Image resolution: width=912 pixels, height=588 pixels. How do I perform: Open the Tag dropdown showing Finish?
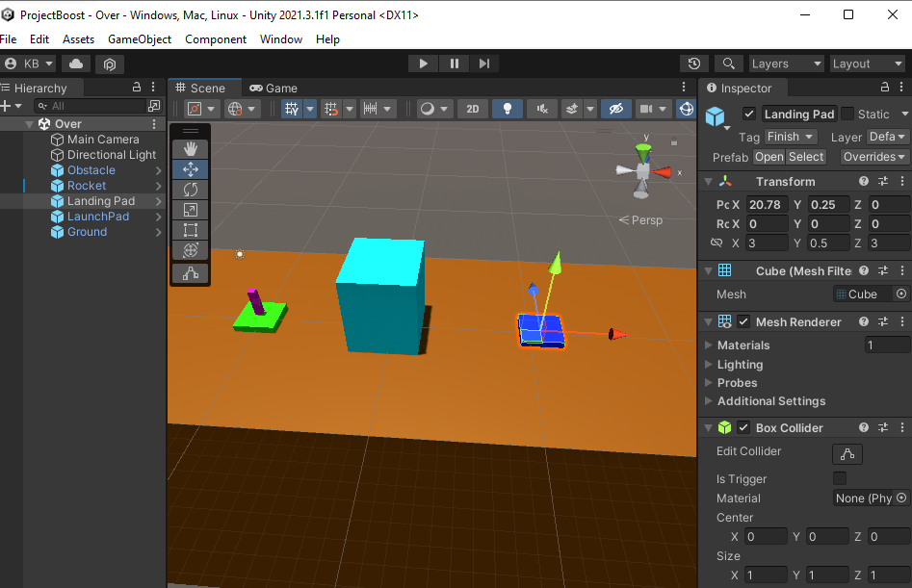790,136
